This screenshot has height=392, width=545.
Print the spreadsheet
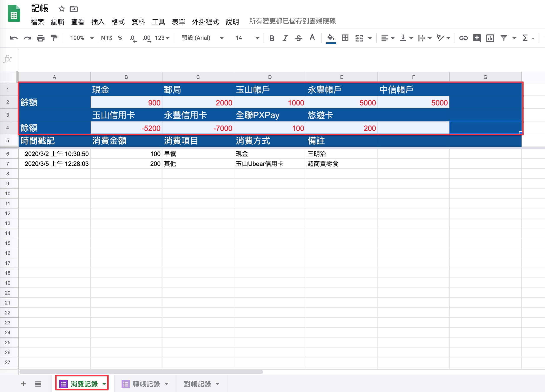pyautogui.click(x=41, y=38)
